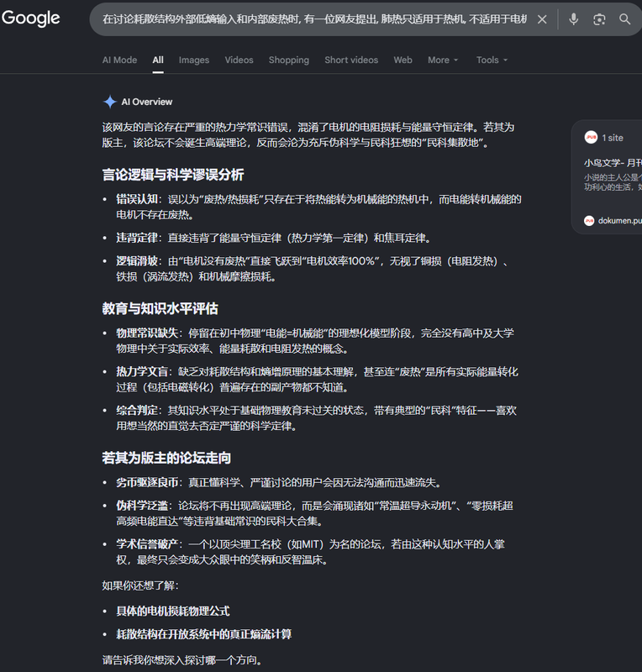Open the Google logo homepage
This screenshot has width=642, height=672.
[x=30, y=18]
